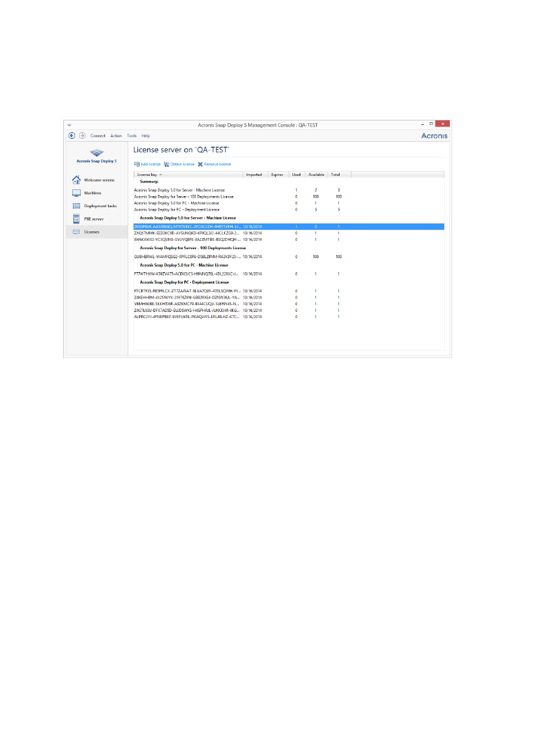535x756 pixels.
Task: Click the PXE server icon
Action: click(x=76, y=219)
